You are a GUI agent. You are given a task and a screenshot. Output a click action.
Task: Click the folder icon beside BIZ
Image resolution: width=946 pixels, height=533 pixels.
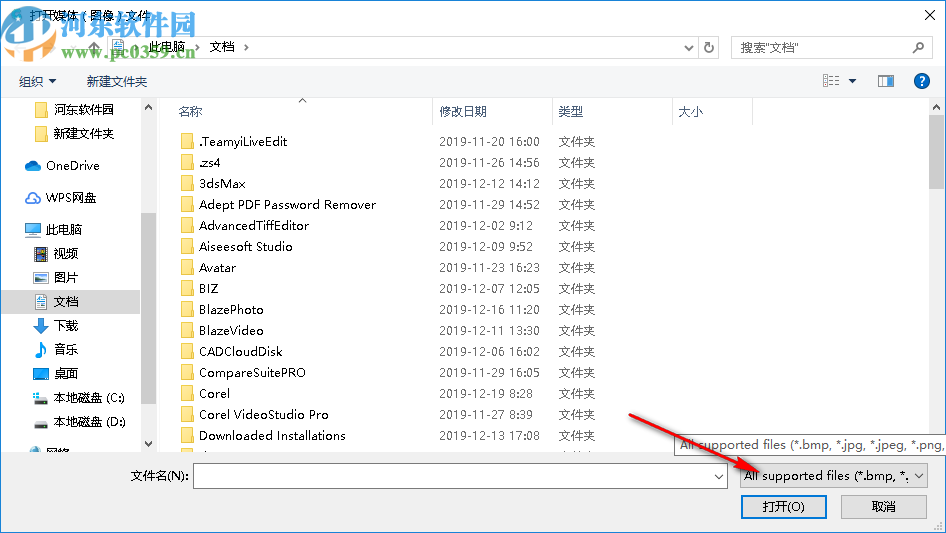[x=187, y=289]
